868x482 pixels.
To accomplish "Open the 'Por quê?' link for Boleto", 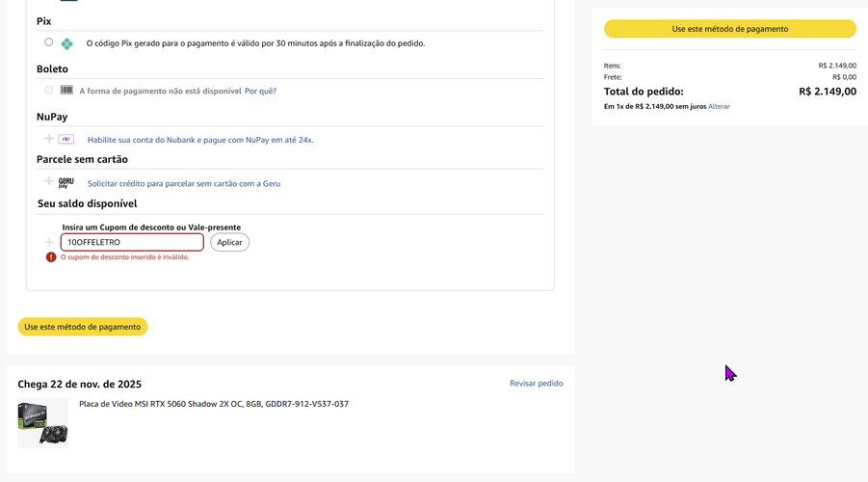I will [x=260, y=91].
